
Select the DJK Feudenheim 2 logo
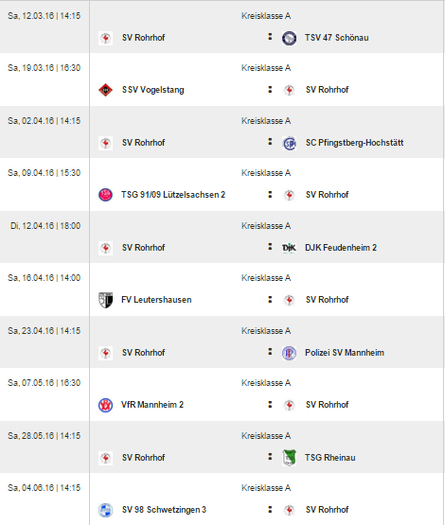coord(289,248)
